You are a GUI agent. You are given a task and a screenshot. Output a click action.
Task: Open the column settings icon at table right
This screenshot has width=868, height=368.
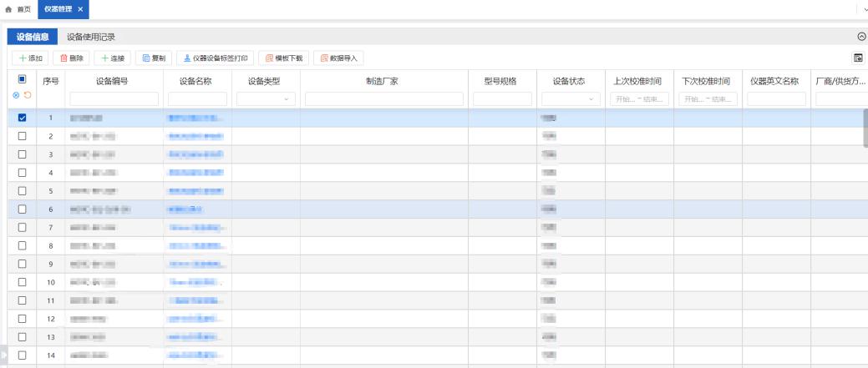click(x=857, y=58)
